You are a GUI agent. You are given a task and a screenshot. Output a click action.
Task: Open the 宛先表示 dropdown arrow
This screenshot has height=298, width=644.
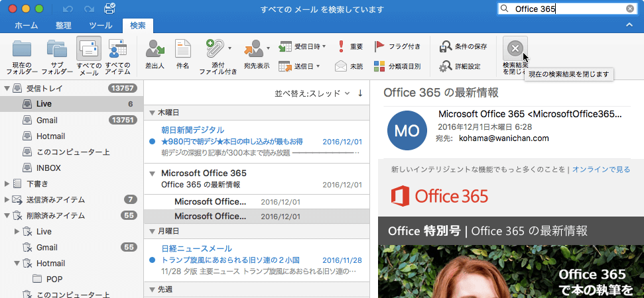pos(268,48)
